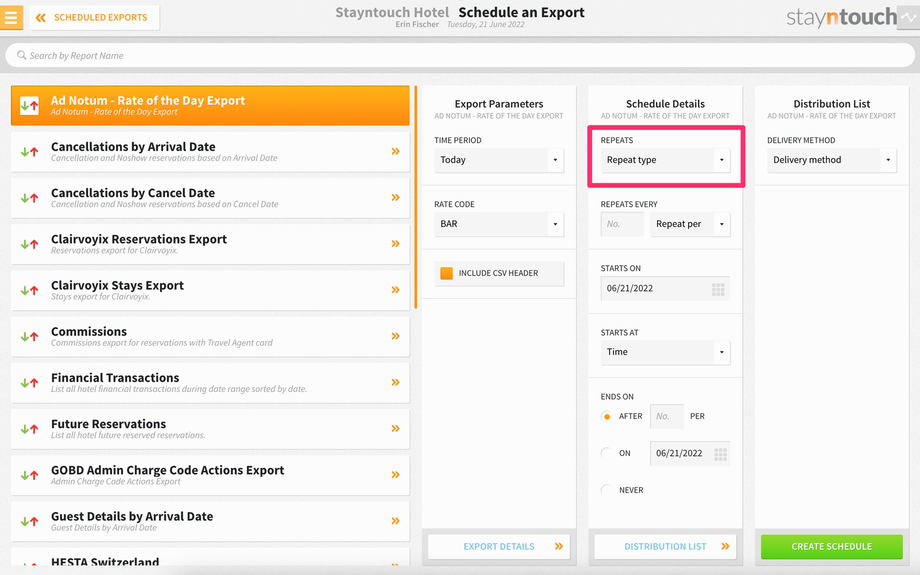Screen dimensions: 920x575
Task: Select the Cancellations by Arrival Date report title
Action: (133, 147)
